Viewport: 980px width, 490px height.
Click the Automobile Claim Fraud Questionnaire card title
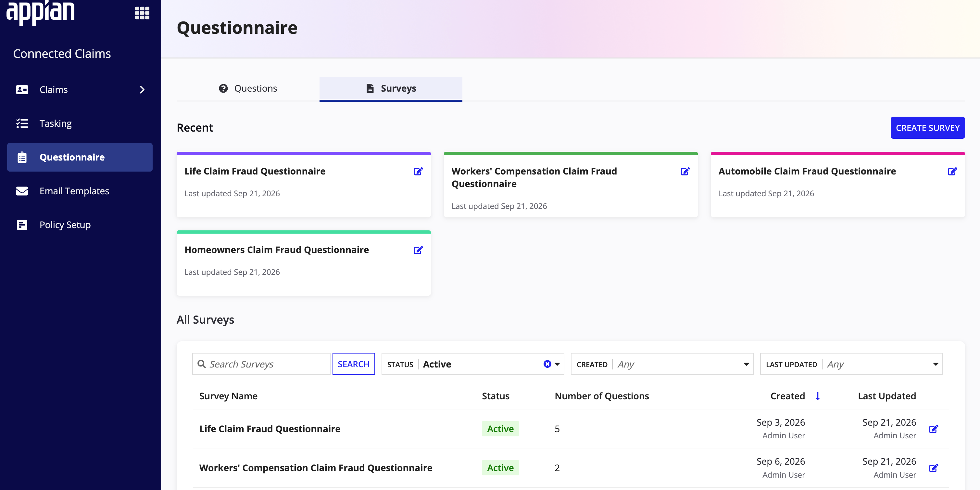807,171
